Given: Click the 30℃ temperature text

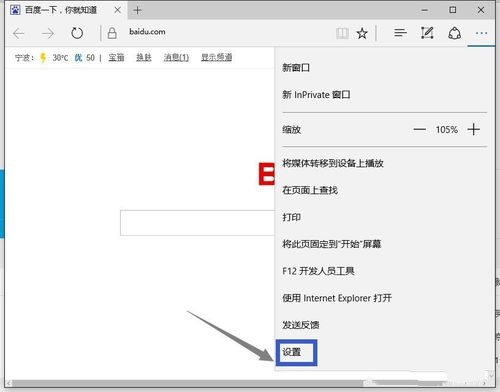Looking at the screenshot, I should [x=60, y=58].
